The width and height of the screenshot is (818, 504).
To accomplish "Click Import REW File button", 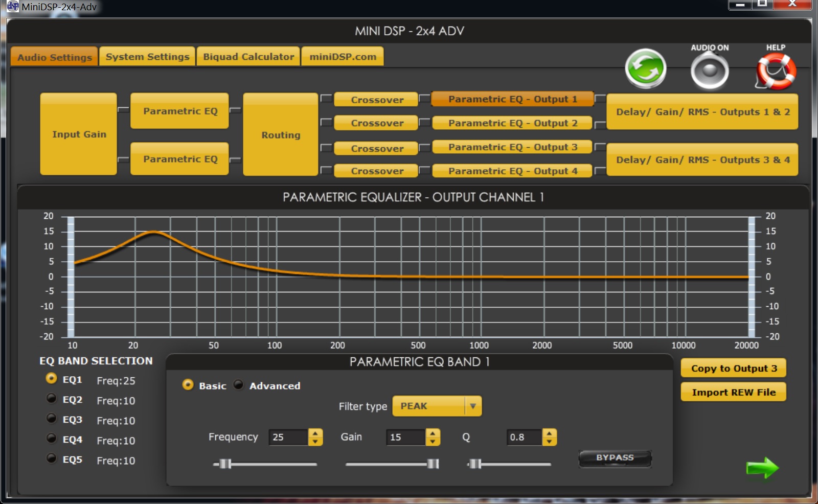I will [734, 392].
